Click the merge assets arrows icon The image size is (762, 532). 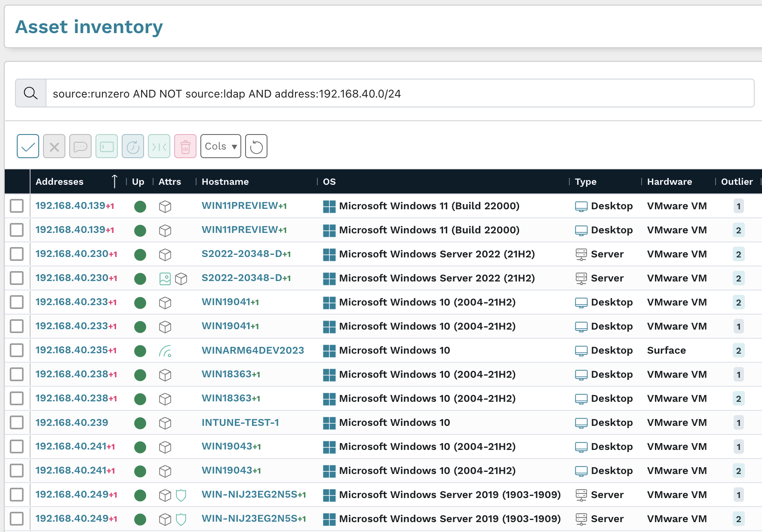click(159, 146)
